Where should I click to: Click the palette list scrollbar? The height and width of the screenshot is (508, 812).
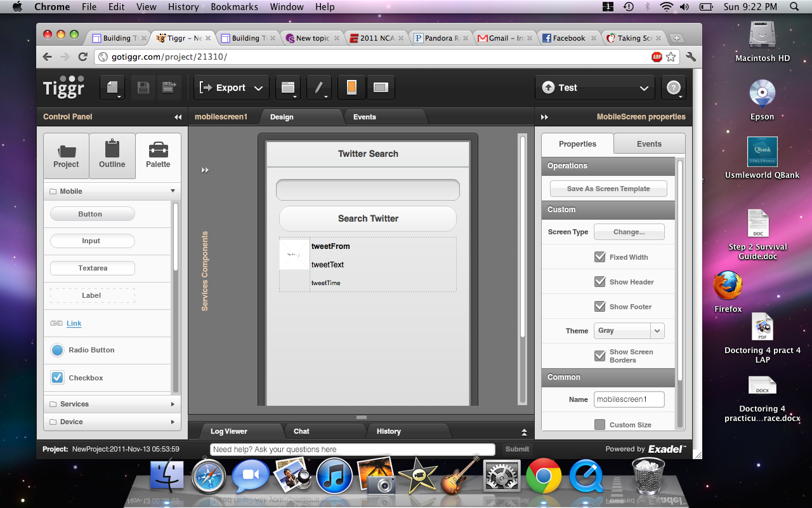point(176,236)
